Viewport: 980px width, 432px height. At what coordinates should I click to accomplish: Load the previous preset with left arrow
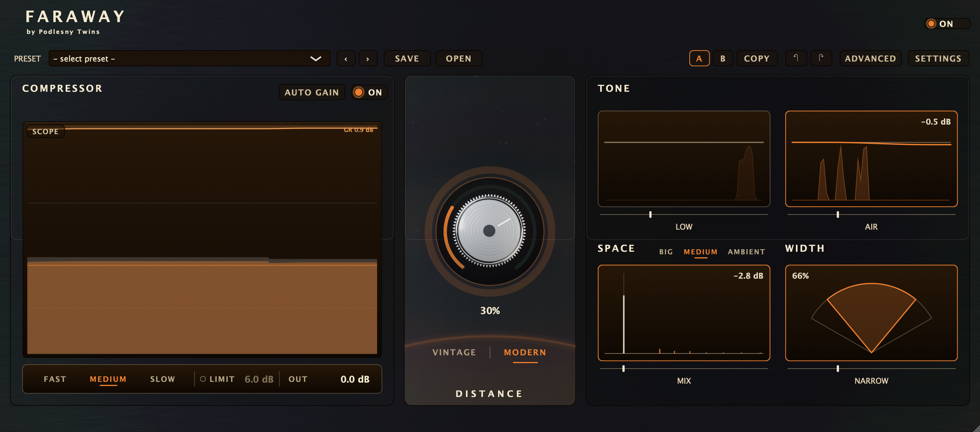pos(346,59)
